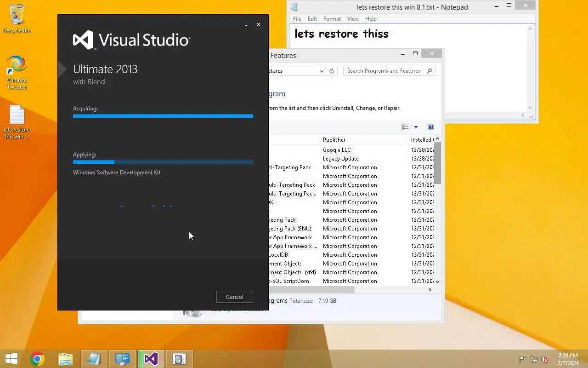
Task: Switch to the Control Panel taskbar icon
Action: pos(123,359)
